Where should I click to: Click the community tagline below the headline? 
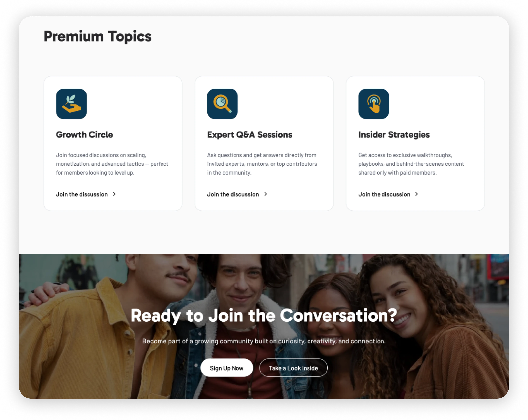pos(264,341)
